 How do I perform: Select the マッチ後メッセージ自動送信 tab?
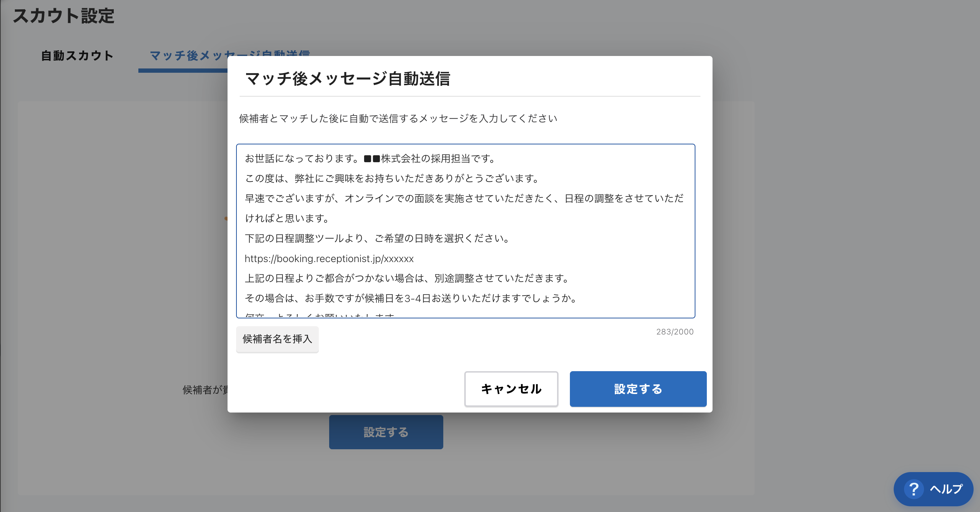pyautogui.click(x=230, y=56)
